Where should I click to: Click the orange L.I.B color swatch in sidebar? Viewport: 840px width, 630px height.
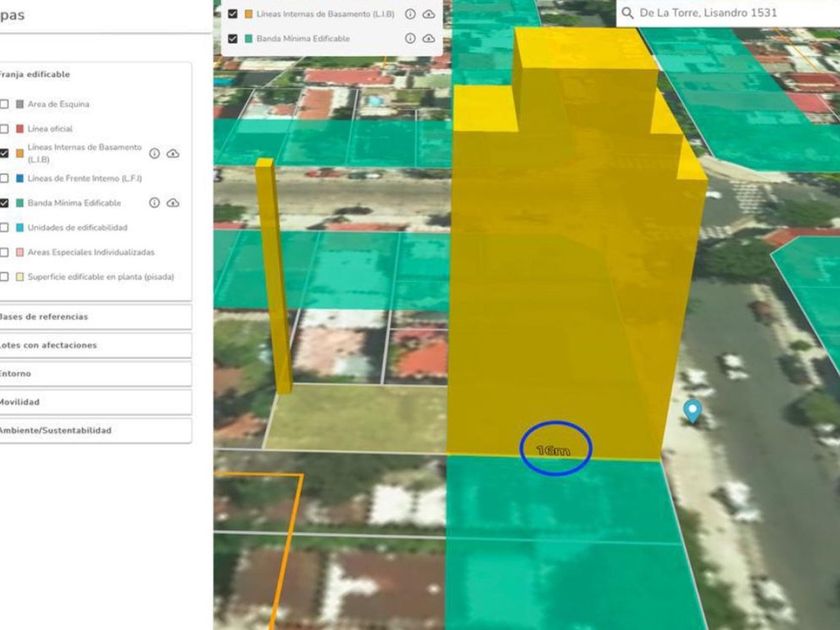point(19,153)
